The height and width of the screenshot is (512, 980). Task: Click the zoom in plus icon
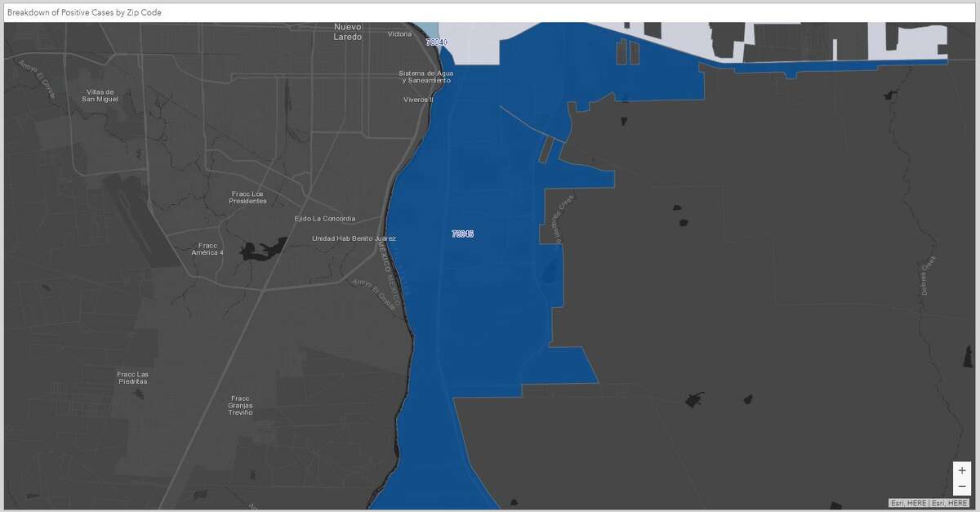pos(962,470)
